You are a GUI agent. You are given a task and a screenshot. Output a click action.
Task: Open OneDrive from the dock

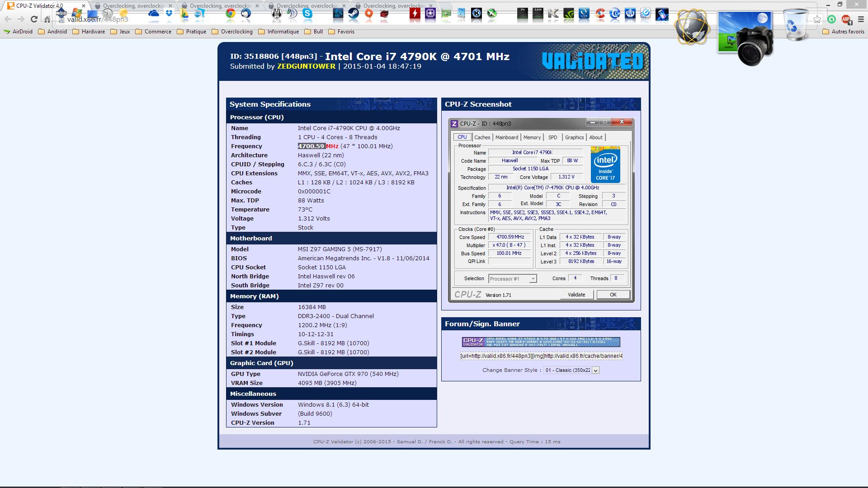154,13
